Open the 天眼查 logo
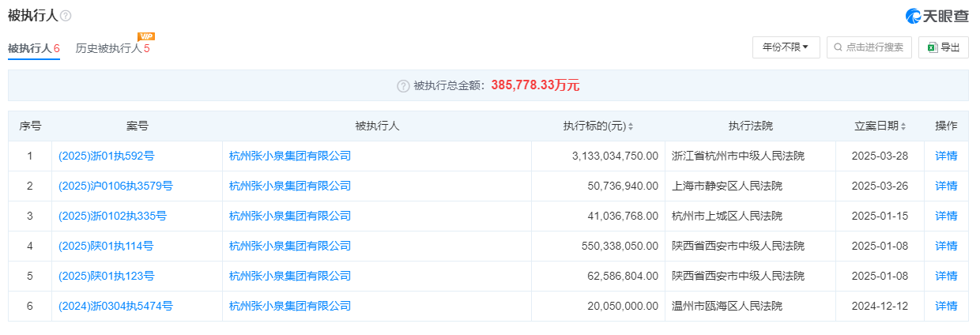 click(x=937, y=16)
